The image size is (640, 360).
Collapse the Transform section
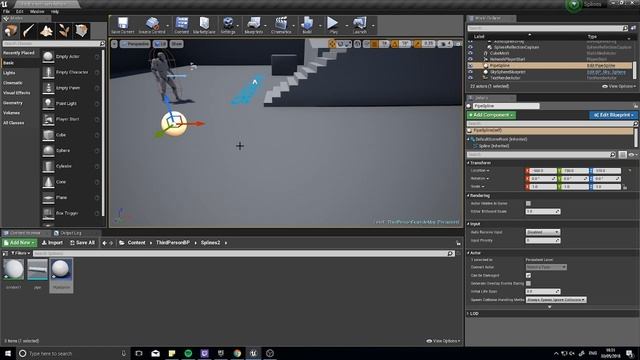point(468,163)
